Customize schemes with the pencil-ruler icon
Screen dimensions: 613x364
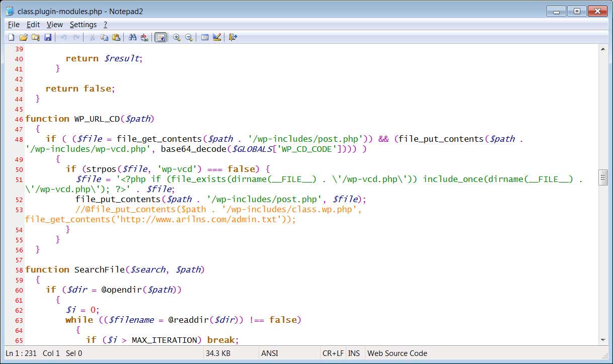[x=217, y=37]
